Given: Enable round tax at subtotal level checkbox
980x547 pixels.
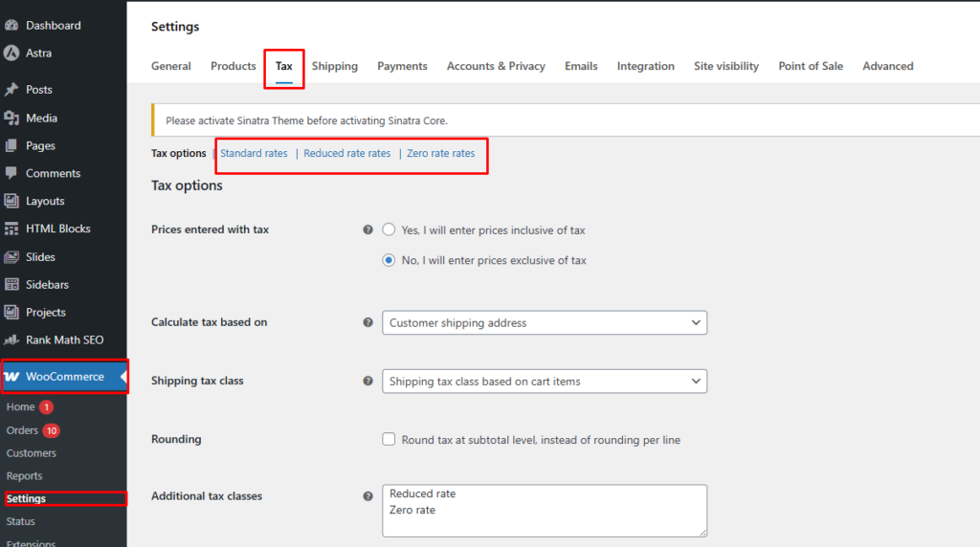Looking at the screenshot, I should [389, 440].
